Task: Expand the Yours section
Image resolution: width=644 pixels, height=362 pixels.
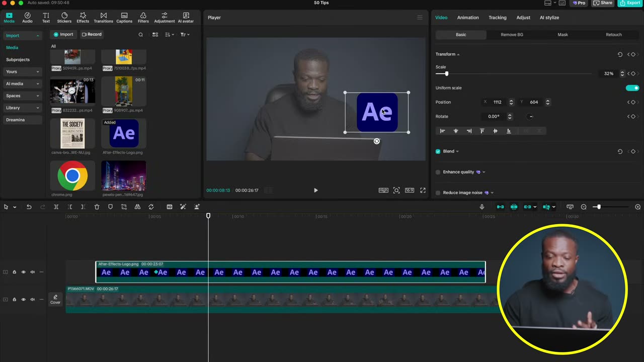Action: (x=37, y=72)
